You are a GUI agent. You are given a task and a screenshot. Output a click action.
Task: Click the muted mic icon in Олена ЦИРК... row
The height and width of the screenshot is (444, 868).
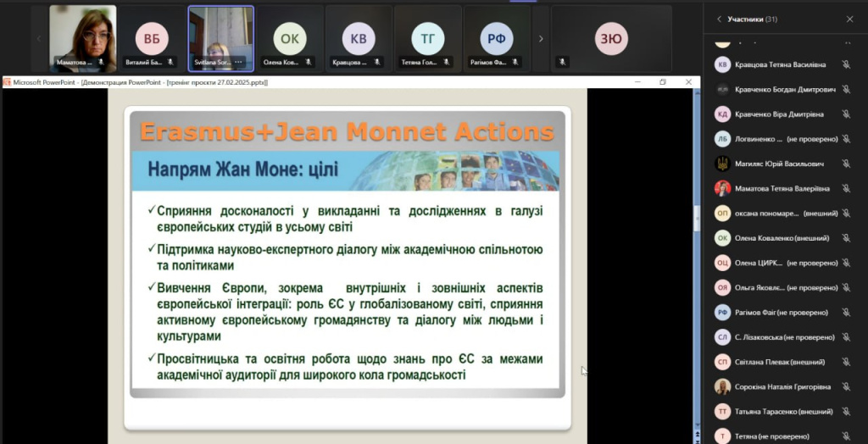[x=846, y=263]
